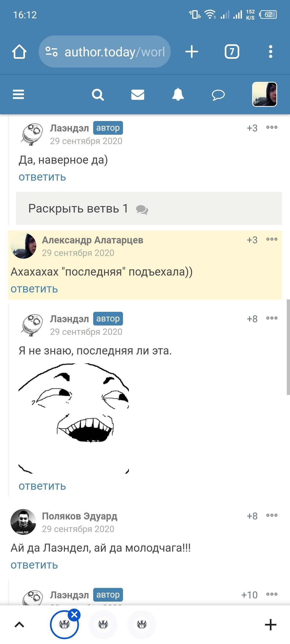Open private messages envelope icon

click(138, 95)
